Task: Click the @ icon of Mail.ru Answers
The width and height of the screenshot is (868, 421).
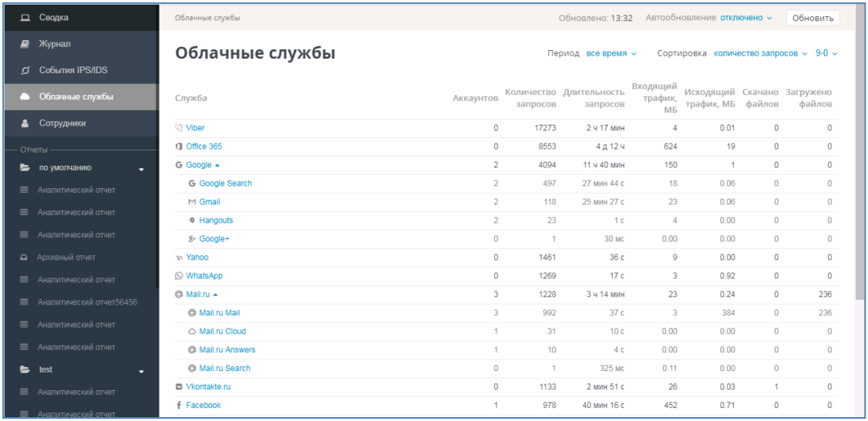Action: tap(191, 350)
